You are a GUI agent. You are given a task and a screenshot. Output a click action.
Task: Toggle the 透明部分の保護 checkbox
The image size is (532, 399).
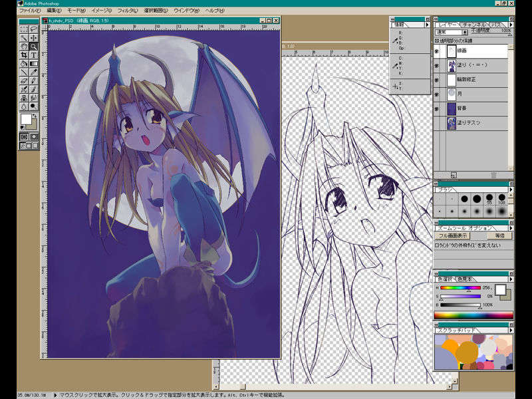tap(437, 41)
